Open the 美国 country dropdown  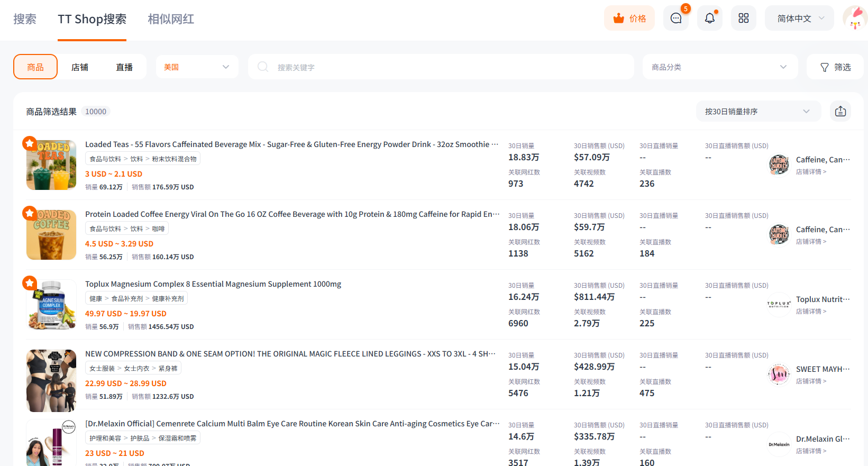(197, 67)
